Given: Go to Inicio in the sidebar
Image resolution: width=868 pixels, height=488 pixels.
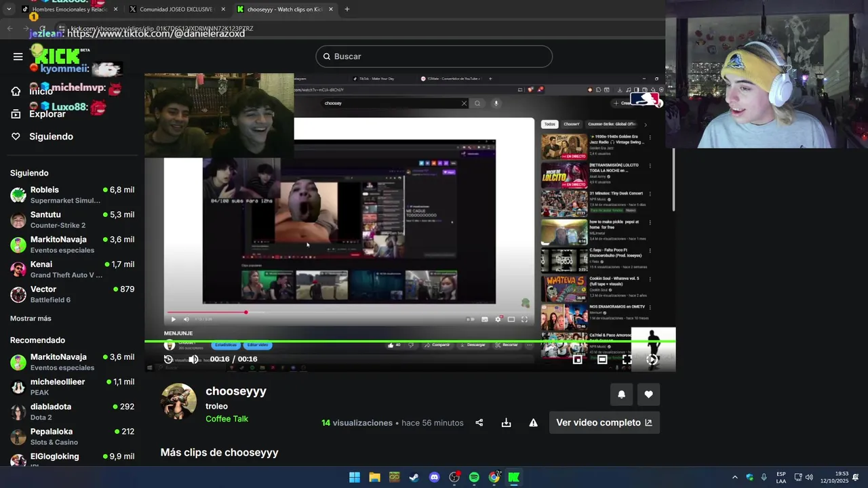Looking at the screenshot, I should (41, 91).
